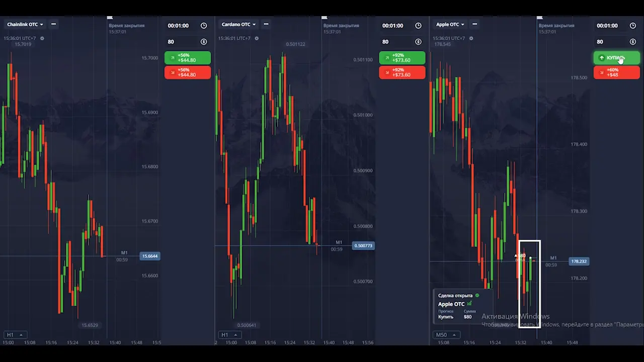Expand the H1 timeframe selector on Chainlink chart
Viewport: 644px width, 362px height.
[x=14, y=335]
